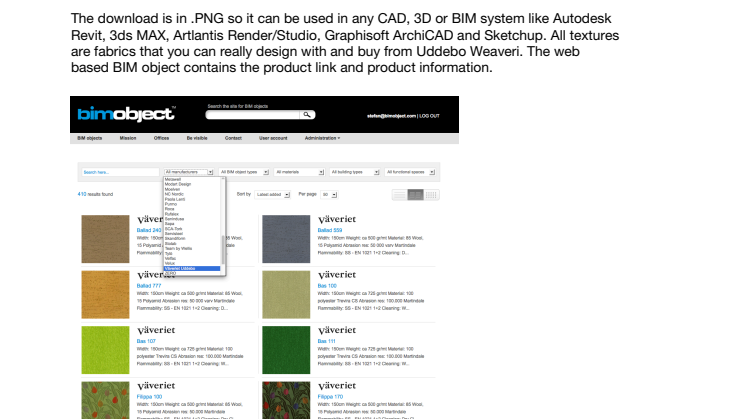Open the Contact menu item
746x419 pixels.
233,138
